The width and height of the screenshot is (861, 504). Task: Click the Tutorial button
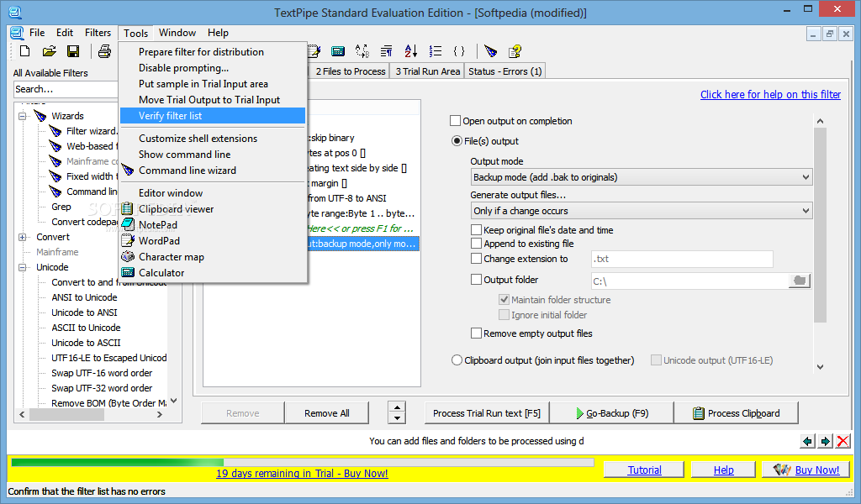coord(644,470)
